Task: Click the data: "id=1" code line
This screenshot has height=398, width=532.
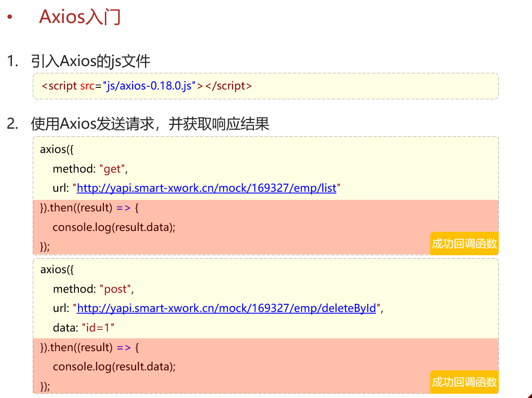Action: pyautogui.click(x=84, y=328)
